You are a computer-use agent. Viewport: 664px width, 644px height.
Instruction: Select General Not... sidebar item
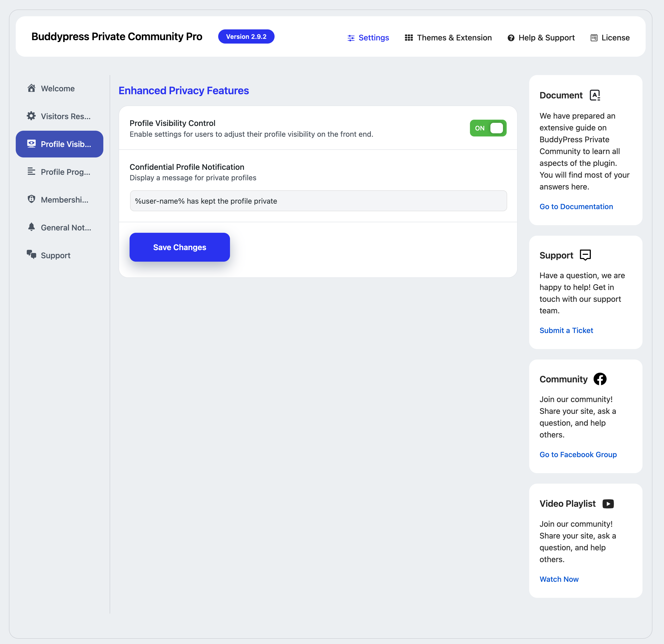[x=60, y=228]
